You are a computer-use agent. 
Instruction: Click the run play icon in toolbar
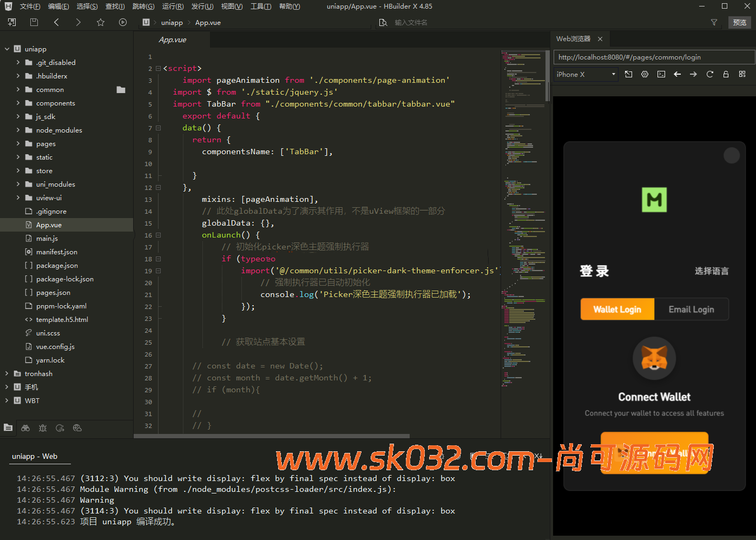123,22
